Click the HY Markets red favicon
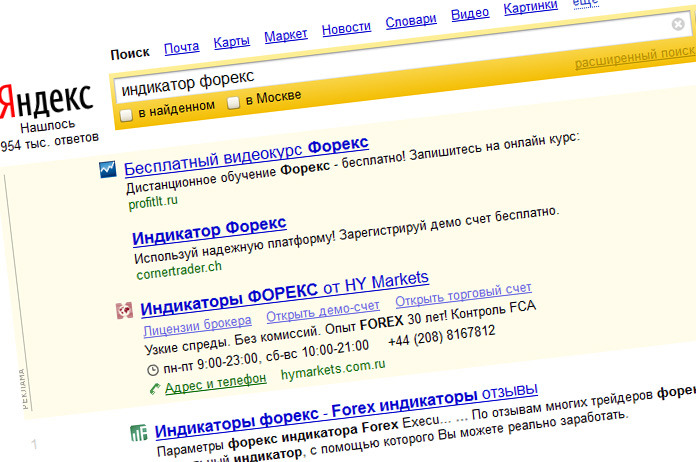The image size is (696, 462). 124,310
